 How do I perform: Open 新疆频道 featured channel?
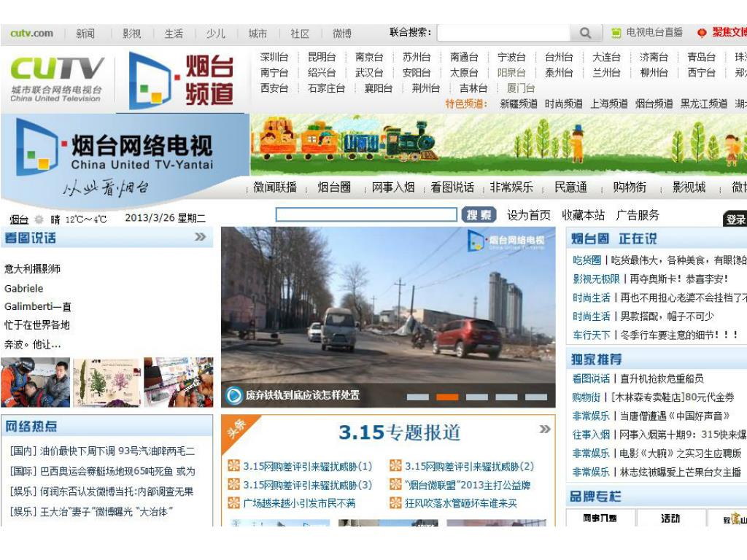coord(519,104)
